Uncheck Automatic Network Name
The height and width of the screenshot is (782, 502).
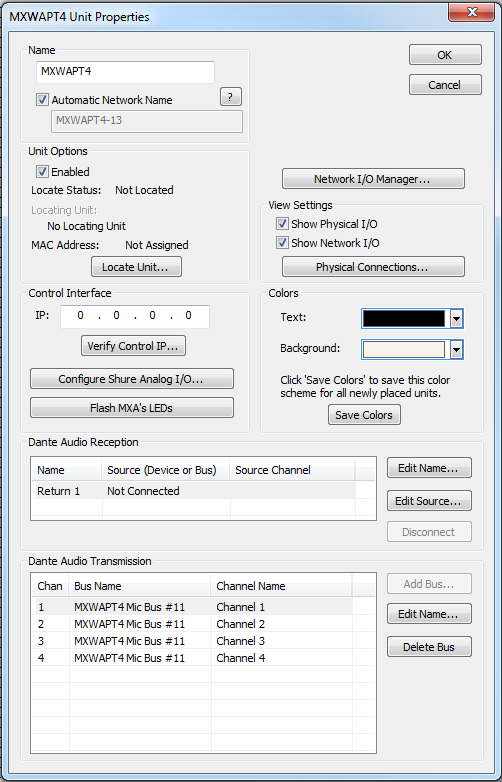(43, 100)
